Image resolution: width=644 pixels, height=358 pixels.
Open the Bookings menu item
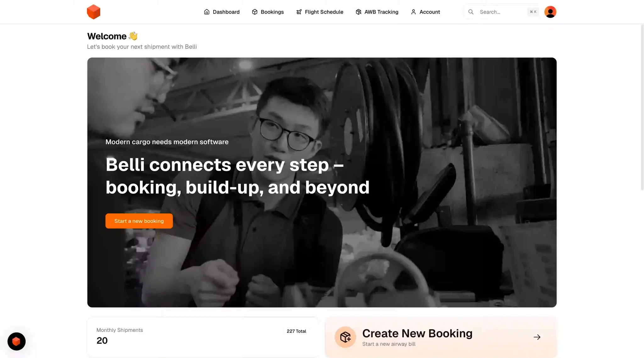coord(268,12)
